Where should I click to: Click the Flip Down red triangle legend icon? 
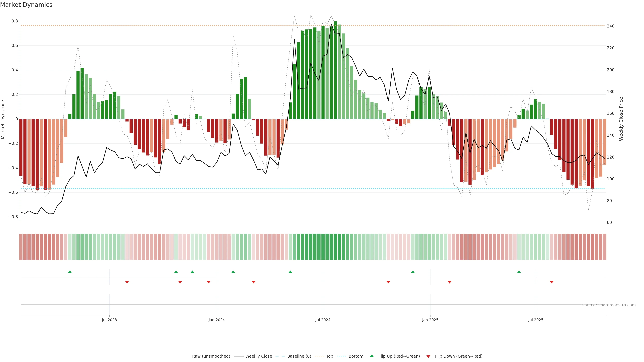pos(428,356)
